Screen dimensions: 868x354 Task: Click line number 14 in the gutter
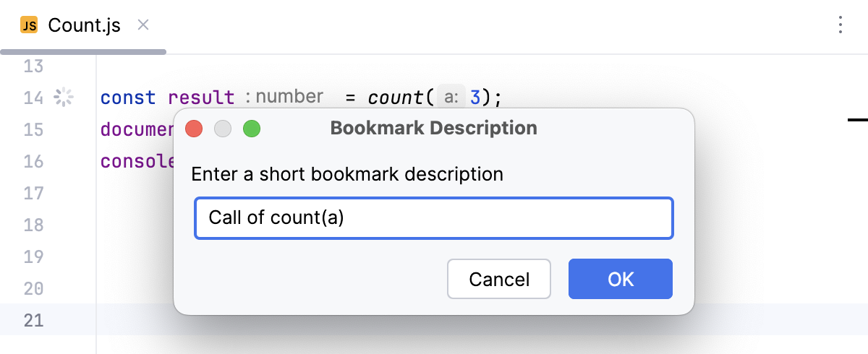[33, 97]
